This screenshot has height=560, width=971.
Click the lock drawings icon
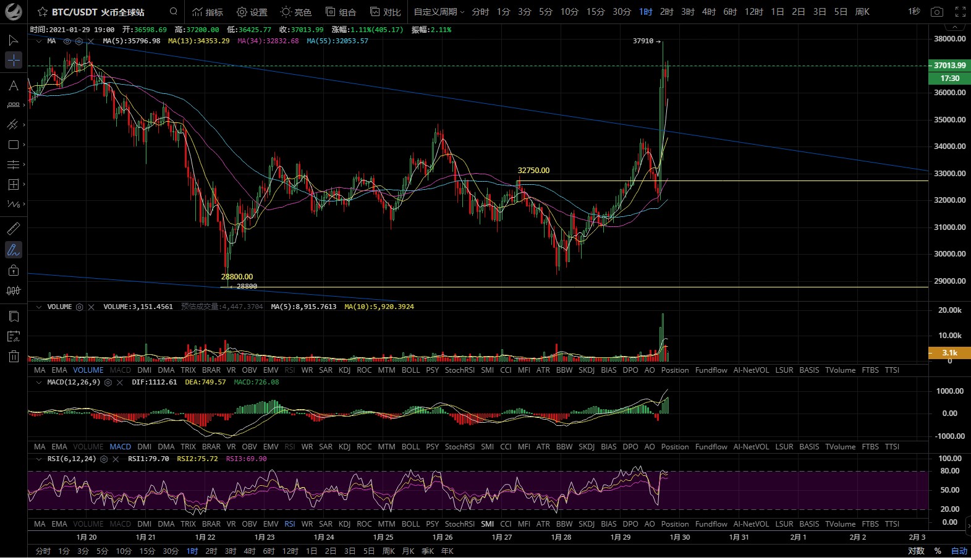13,270
